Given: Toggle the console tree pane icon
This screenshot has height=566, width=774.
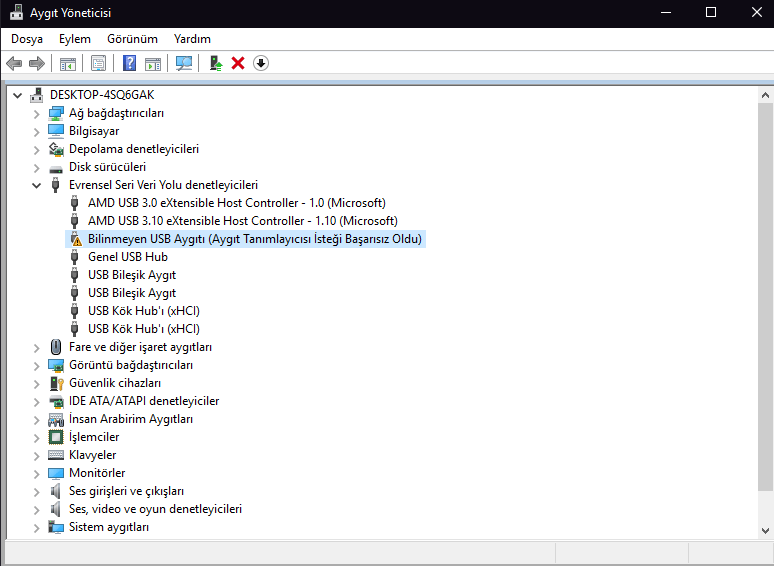Looking at the screenshot, I should click(x=68, y=63).
